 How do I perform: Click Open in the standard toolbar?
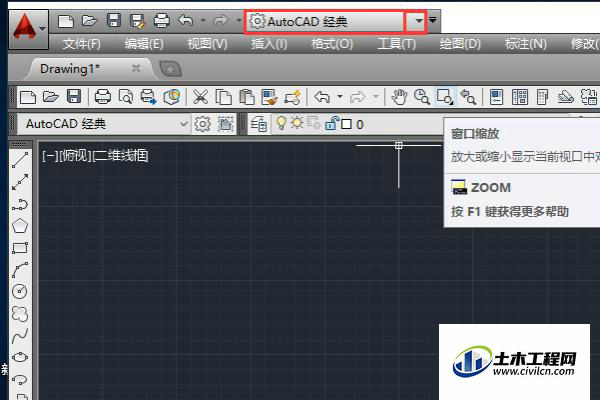pyautogui.click(x=51, y=96)
